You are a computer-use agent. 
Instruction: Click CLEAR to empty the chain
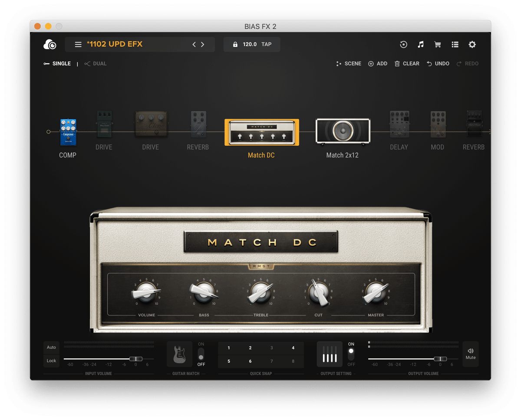pos(407,64)
